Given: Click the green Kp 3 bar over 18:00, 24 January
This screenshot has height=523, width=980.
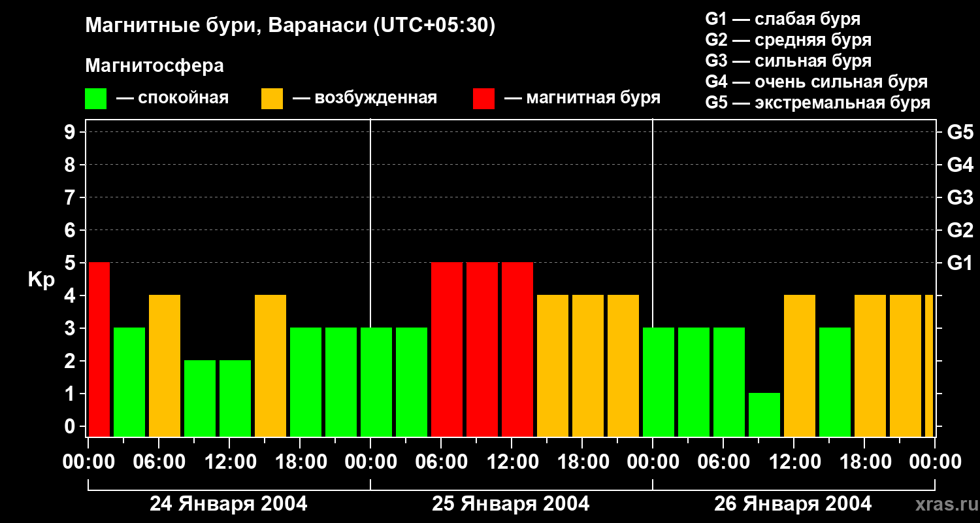Looking at the screenshot, I should (306, 382).
